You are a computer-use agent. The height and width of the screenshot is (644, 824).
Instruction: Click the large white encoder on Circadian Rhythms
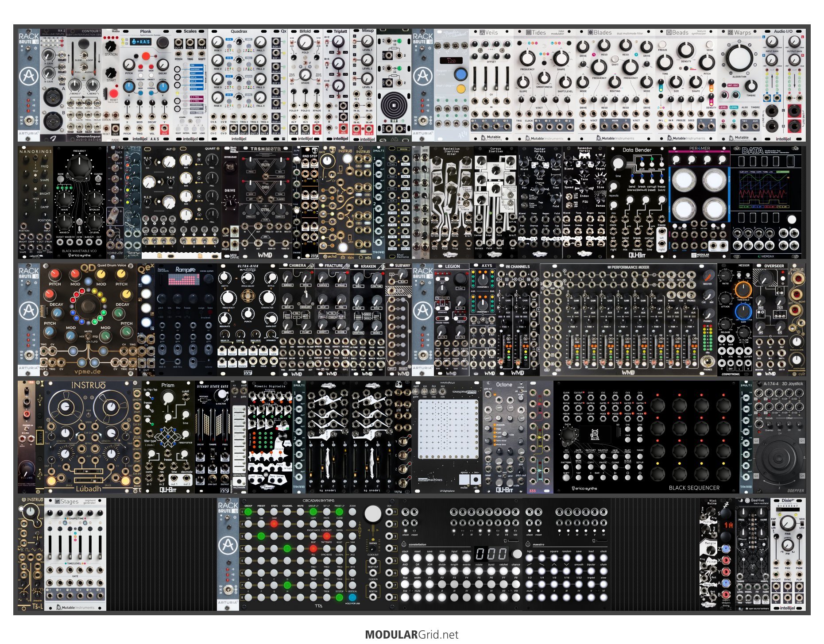point(373,514)
